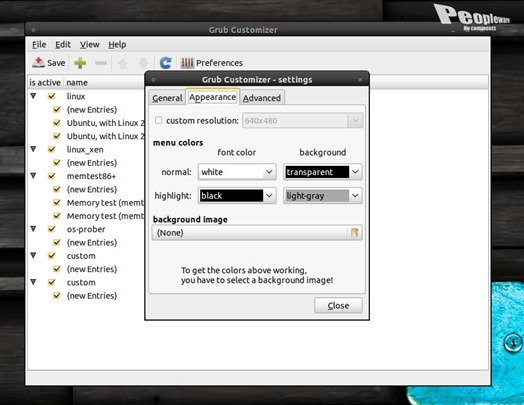The image size is (524, 405).
Task: Click the Close button in settings
Action: 338,305
